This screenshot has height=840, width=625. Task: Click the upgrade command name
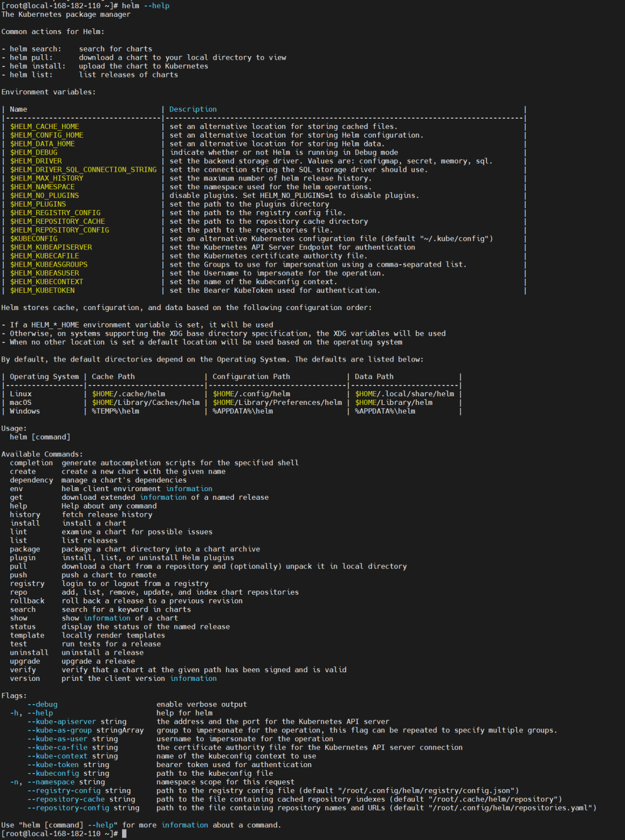point(25,661)
